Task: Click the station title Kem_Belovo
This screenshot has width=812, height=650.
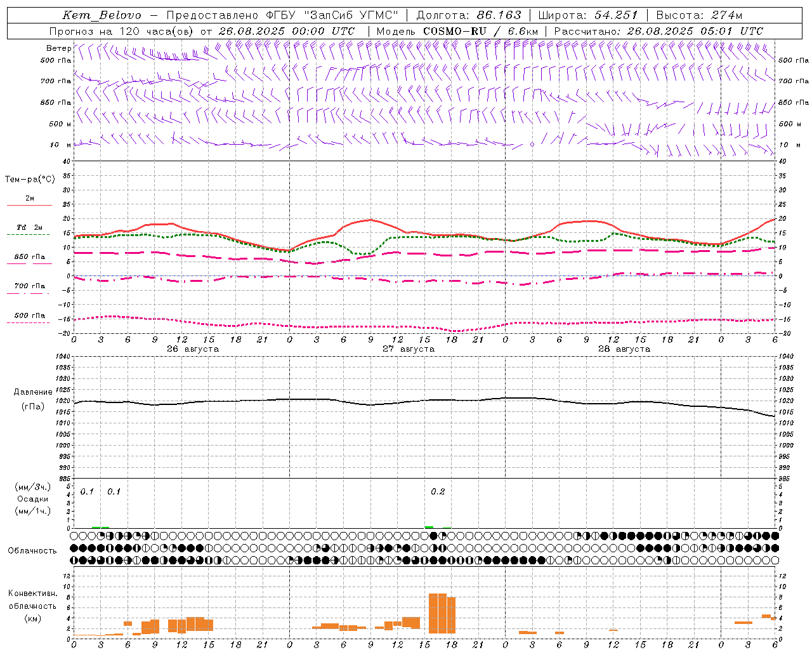Action: click(x=101, y=15)
